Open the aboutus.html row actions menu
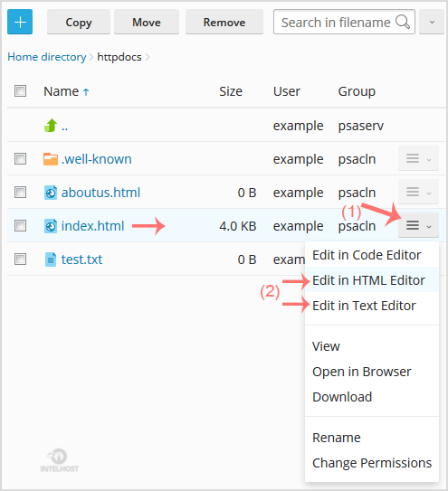 (x=418, y=192)
